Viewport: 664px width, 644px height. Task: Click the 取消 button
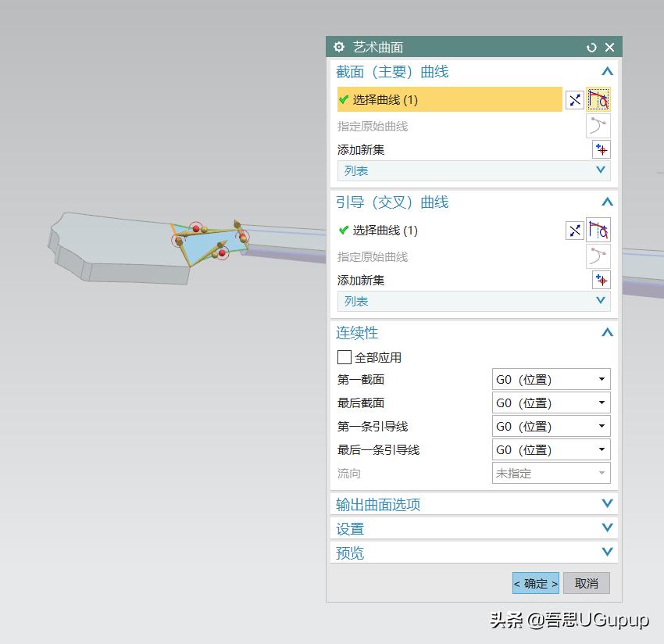586,583
